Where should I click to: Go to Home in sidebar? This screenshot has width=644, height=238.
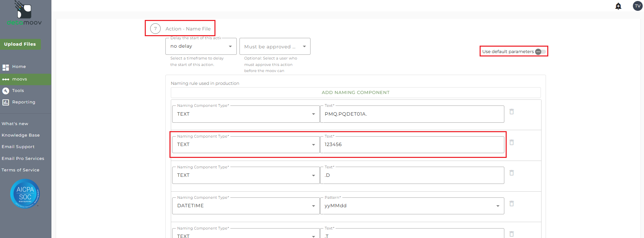[19, 67]
